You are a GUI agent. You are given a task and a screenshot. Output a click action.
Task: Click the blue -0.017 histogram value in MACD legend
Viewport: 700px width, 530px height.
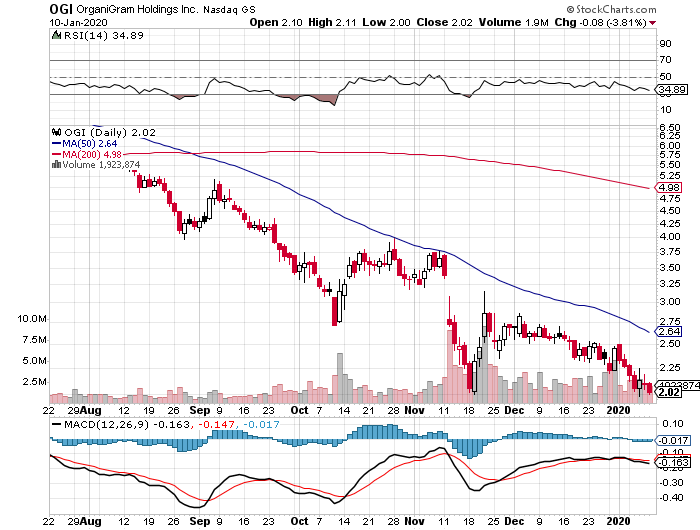pyautogui.click(x=261, y=424)
